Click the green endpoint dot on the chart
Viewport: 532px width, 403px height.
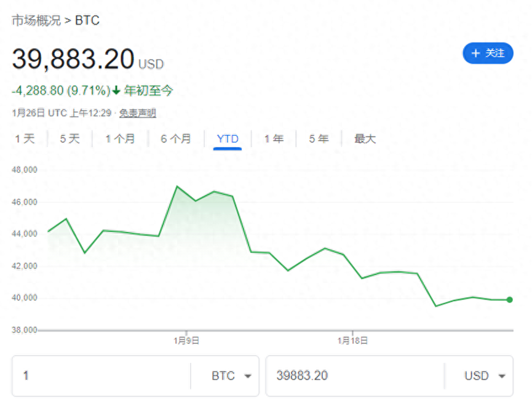(x=509, y=300)
